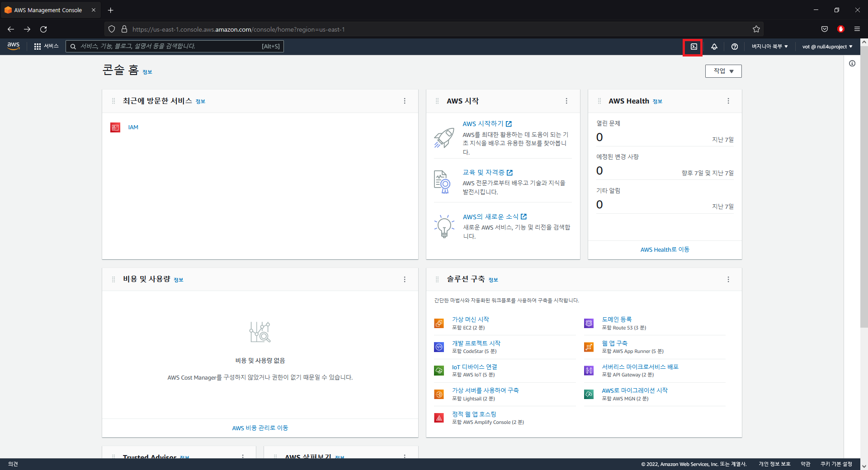Image resolution: width=868 pixels, height=470 pixels.
Task: Click the browser back arrow
Action: click(11, 29)
